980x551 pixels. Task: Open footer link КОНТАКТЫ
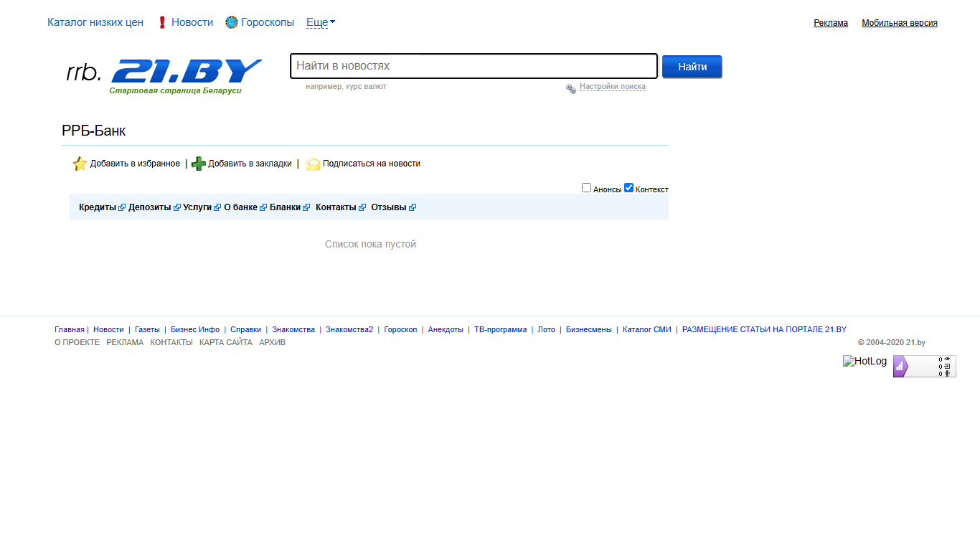click(x=171, y=343)
